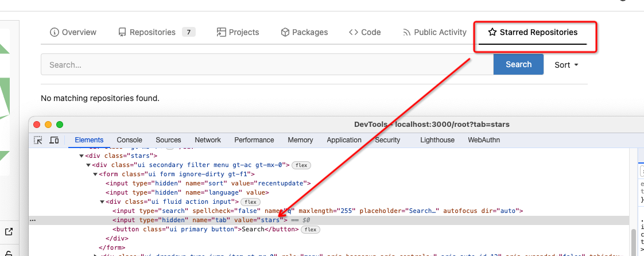Click the Projects board icon
Screen dimensions: 644x256
221,32
